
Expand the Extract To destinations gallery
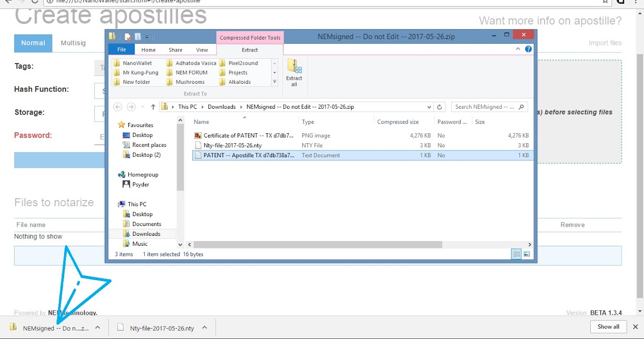pyautogui.click(x=275, y=82)
